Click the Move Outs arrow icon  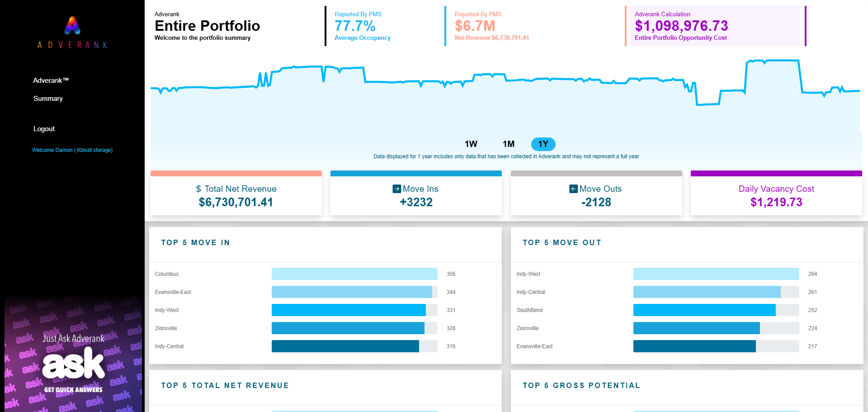tap(574, 189)
